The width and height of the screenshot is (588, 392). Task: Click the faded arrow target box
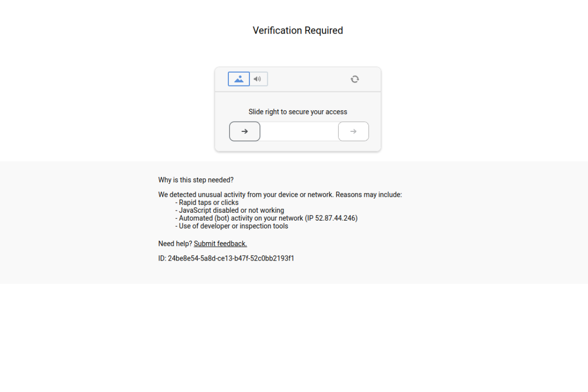[x=353, y=131]
